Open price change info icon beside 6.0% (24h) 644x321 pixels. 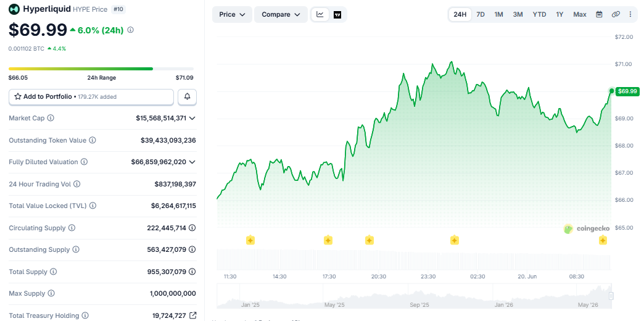tap(131, 30)
